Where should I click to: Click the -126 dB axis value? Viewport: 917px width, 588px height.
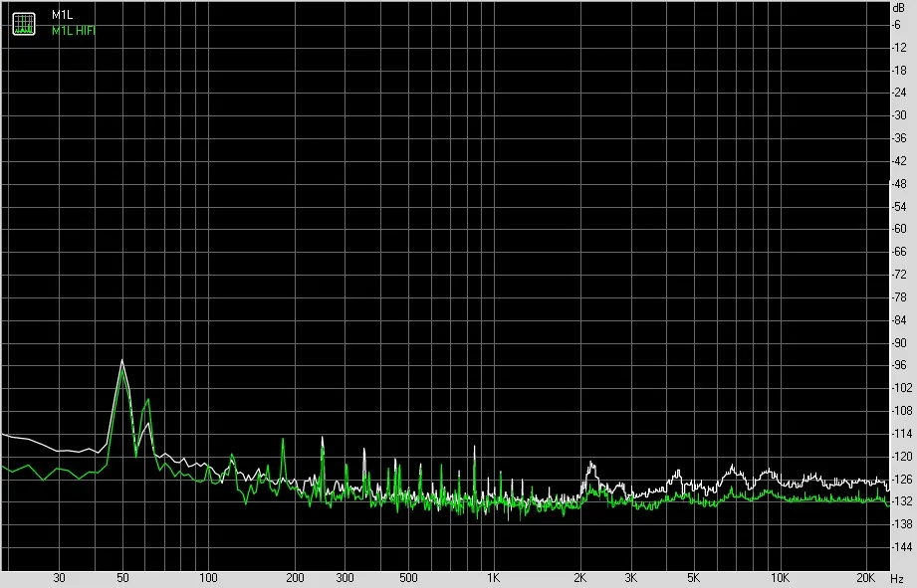click(901, 479)
